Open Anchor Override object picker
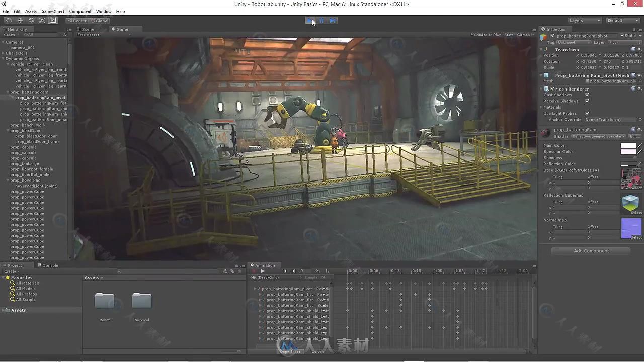Image resolution: width=644 pixels, height=362 pixels. (640, 120)
